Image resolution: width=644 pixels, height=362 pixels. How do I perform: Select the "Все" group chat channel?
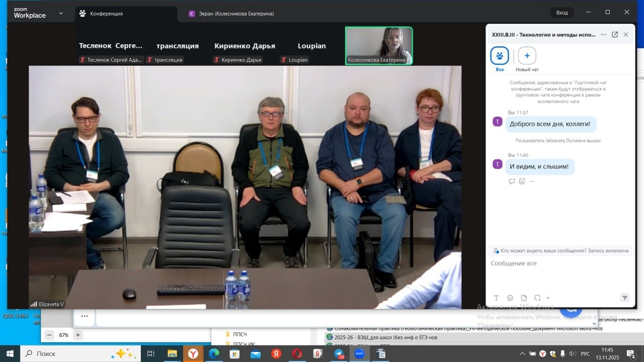[500, 56]
